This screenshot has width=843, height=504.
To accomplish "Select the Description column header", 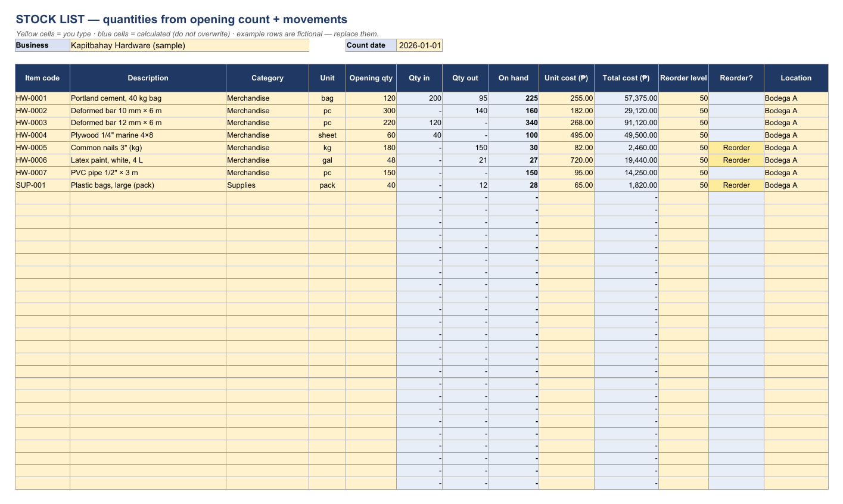I will [148, 78].
